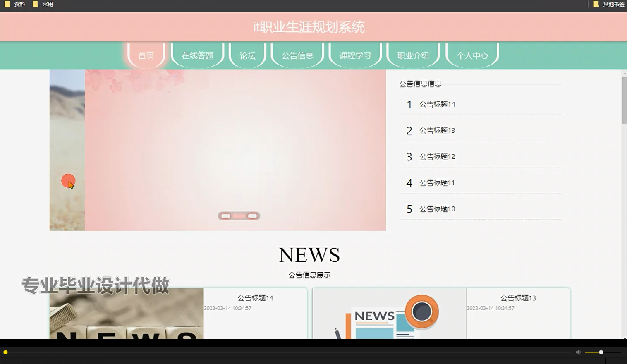The width and height of the screenshot is (627, 364).
Task: Switch to the 公告信息 tab
Action: point(297,55)
